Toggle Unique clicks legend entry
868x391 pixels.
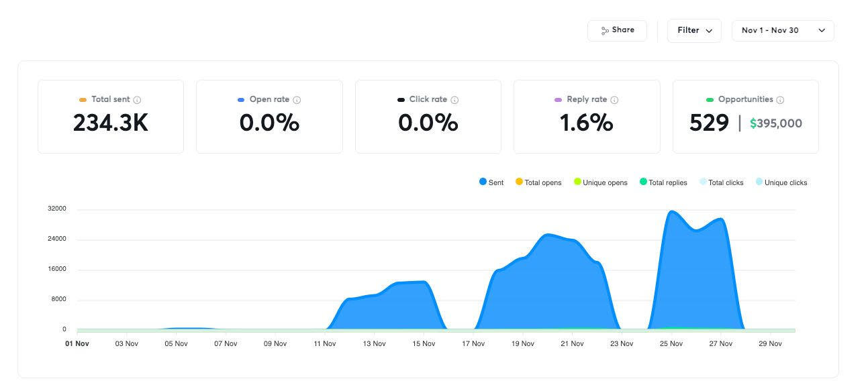[781, 182]
